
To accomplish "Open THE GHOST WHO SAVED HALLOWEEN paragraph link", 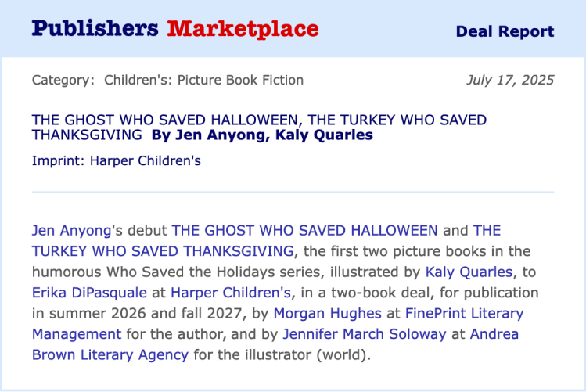I will 304,231.
